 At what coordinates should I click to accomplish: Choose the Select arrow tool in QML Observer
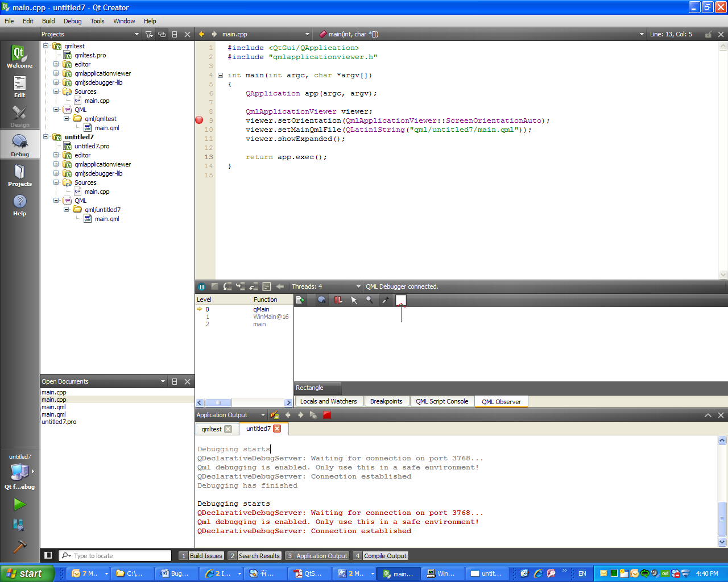[x=354, y=300]
